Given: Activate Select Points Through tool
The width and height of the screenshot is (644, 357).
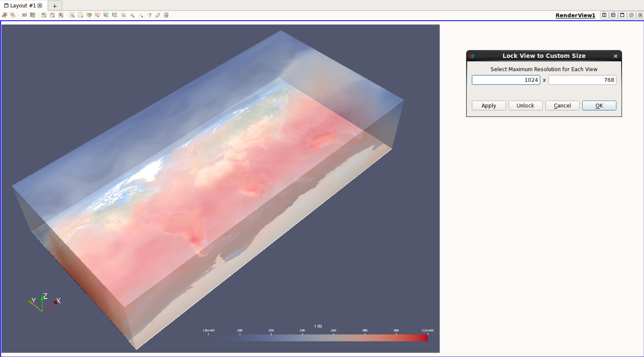Looking at the screenshot, I should click(98, 15).
